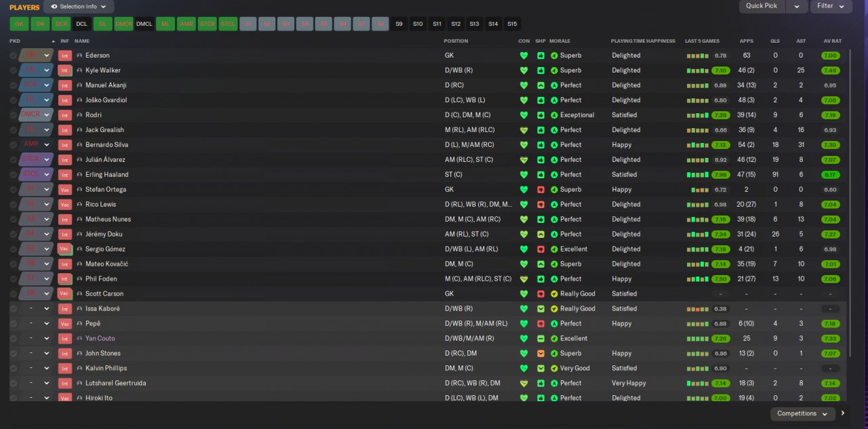Viewport: 868px width, 429px height.
Task: Click Sergio Gómez's Vac status badge
Action: 65,249
